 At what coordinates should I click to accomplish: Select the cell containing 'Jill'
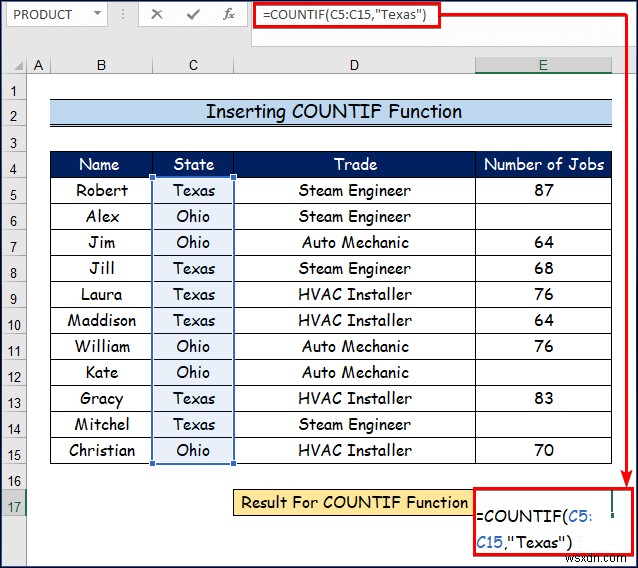pyautogui.click(x=101, y=269)
